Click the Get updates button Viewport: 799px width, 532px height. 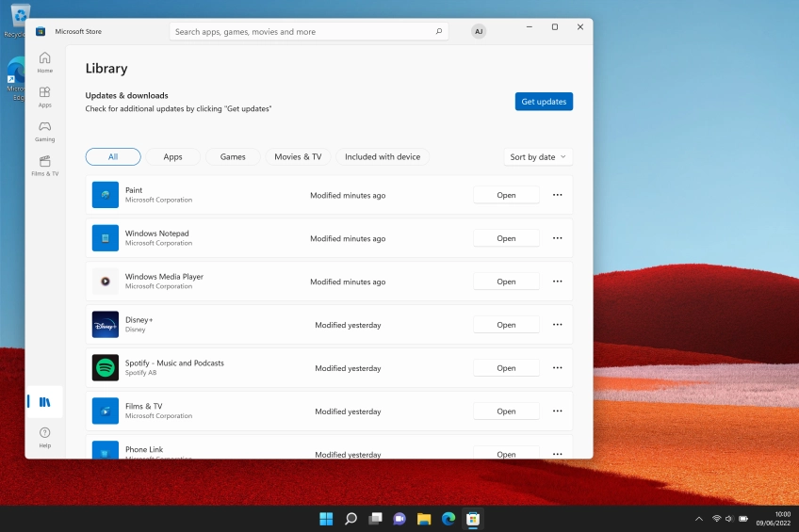pos(544,102)
